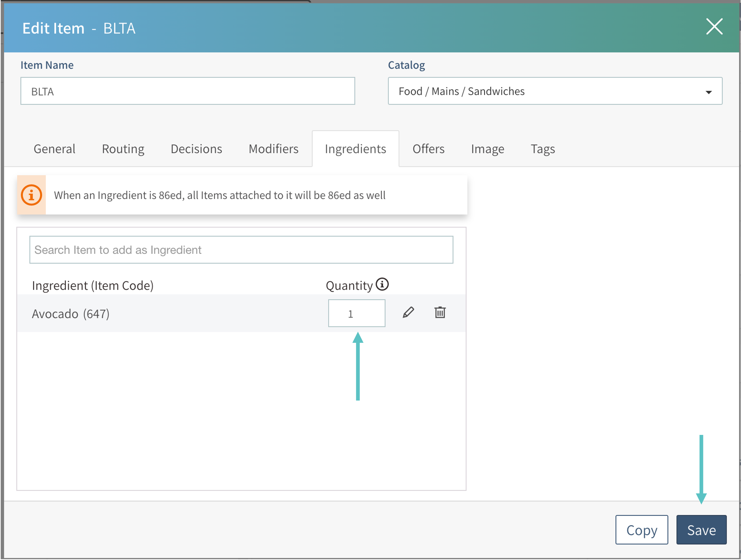Close the Edit Item dialog
This screenshot has width=741, height=560.
point(714,27)
